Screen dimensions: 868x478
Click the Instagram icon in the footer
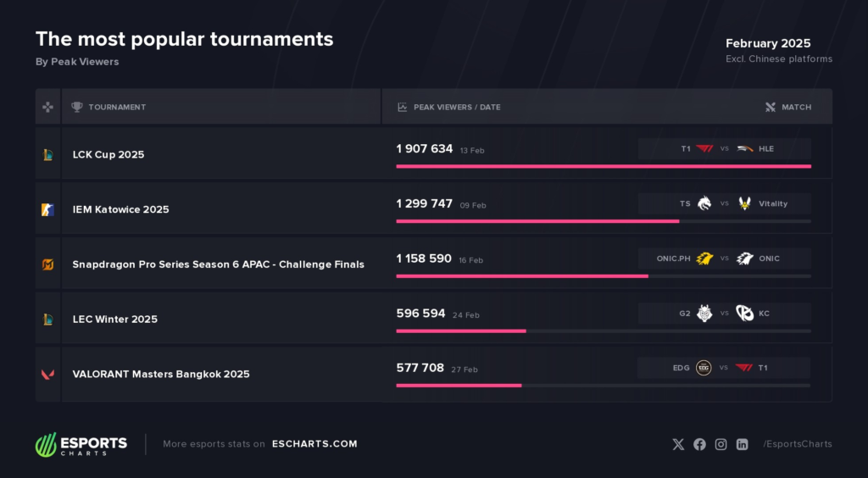[721, 444]
